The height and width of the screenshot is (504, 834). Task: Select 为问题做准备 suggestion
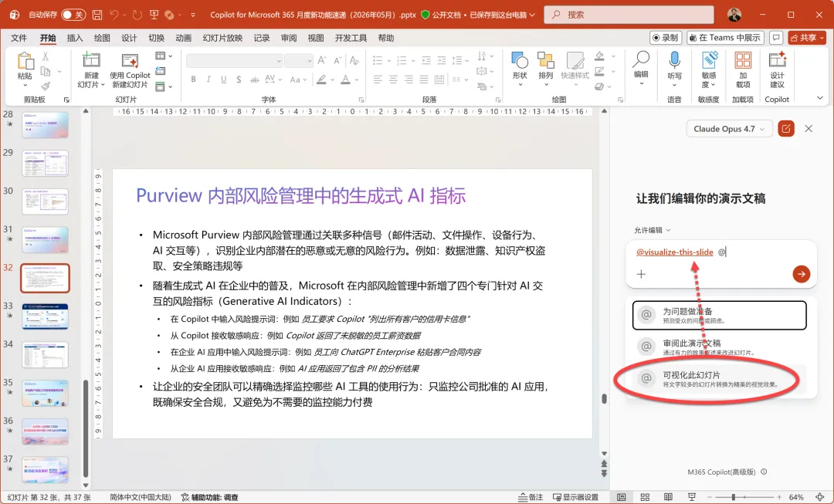coord(719,315)
